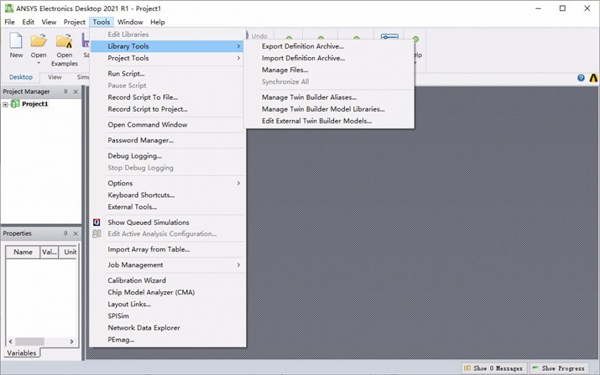
Task: Open the Help menu
Action: [157, 22]
